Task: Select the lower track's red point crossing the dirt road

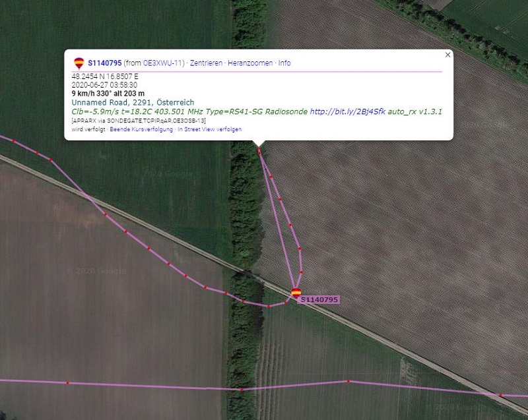Action: click(x=501, y=395)
